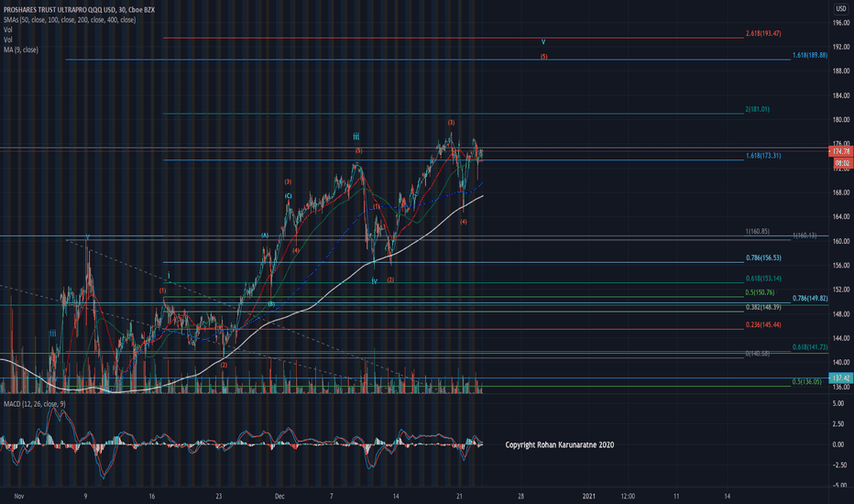Click the 0(140.68) Fibonacci label
The height and width of the screenshot is (504, 854).
[x=757, y=354]
